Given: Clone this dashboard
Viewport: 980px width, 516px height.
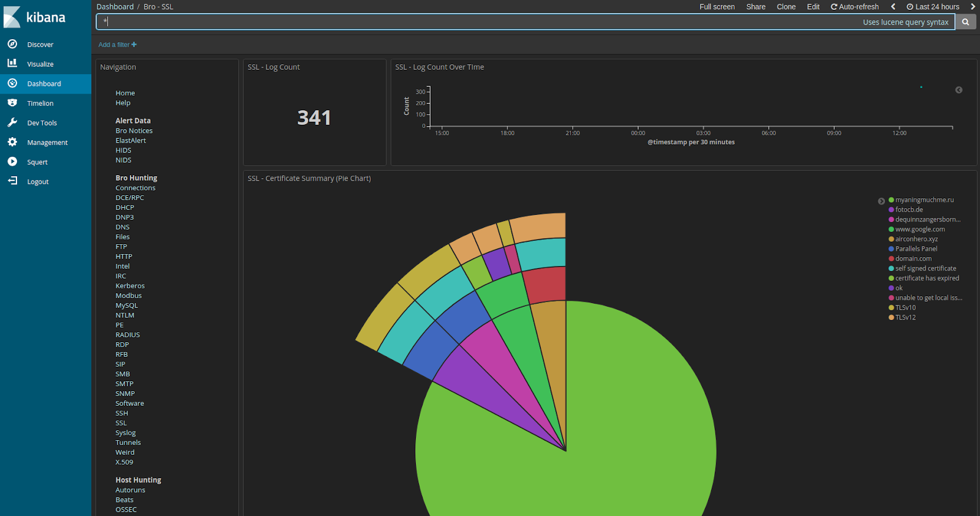Looking at the screenshot, I should (786, 7).
